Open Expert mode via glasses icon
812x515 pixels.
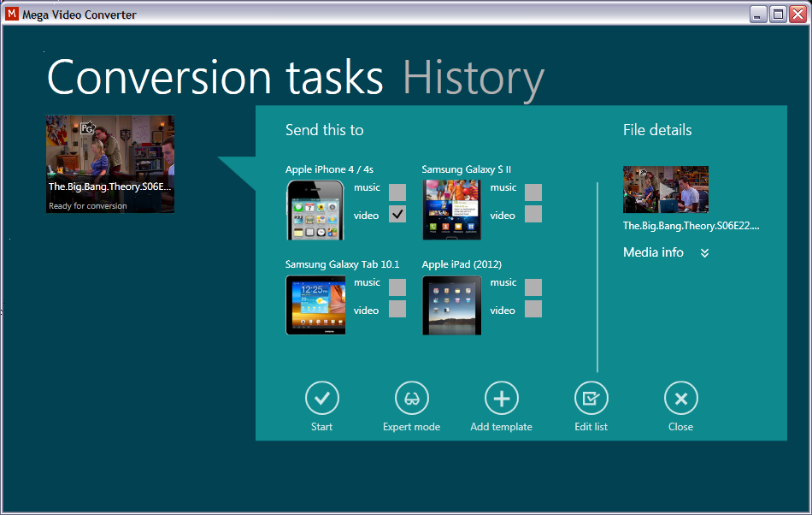point(412,398)
